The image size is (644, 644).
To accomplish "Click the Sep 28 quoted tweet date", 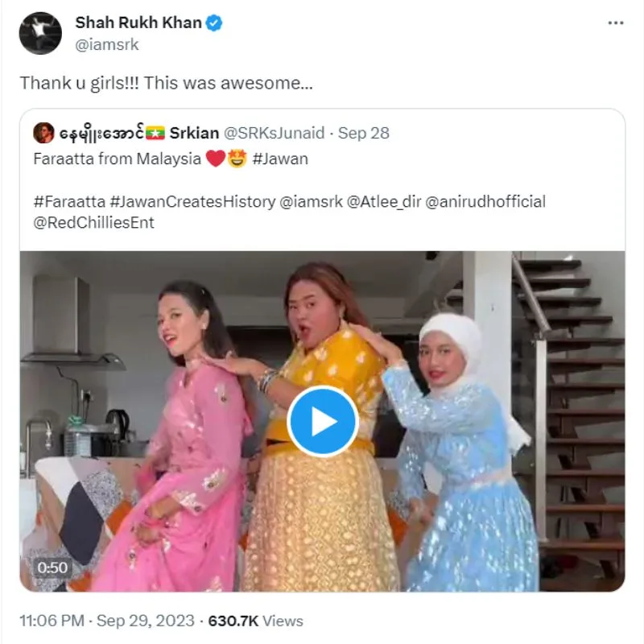I will (x=364, y=133).
